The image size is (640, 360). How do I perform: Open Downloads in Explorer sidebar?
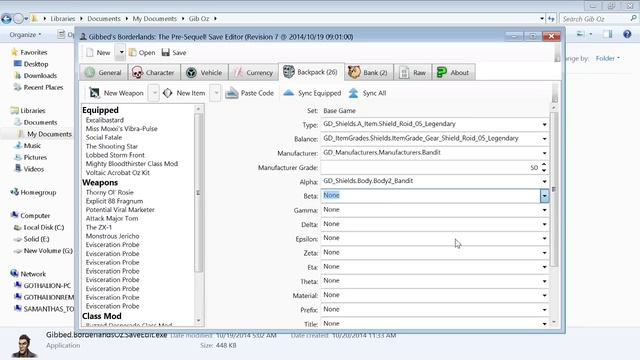[x=40, y=76]
